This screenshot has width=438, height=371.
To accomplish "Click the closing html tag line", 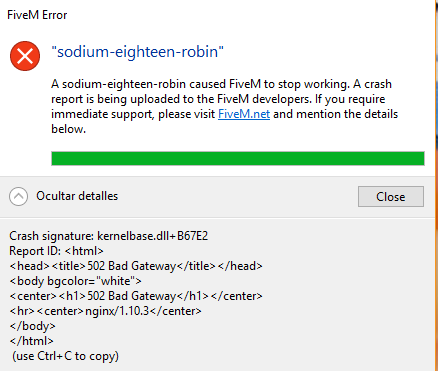I will [x=31, y=341].
